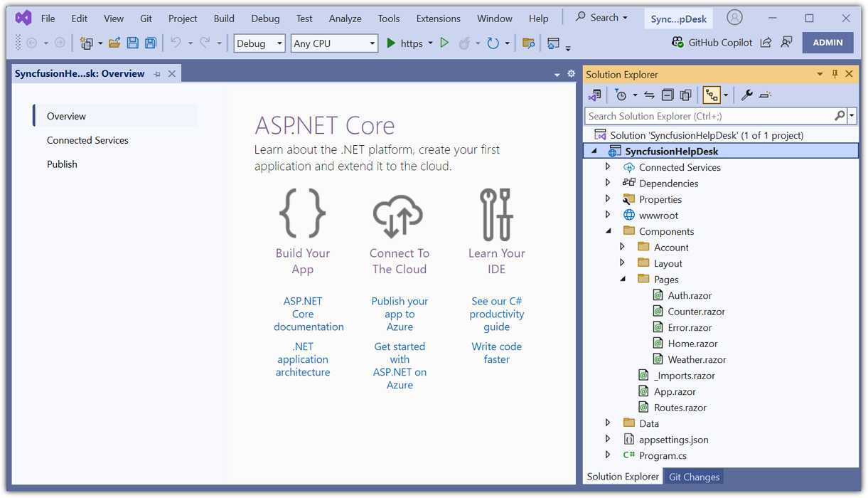Open the Any CPU platform dropdown
The image size is (868, 498).
coord(334,43)
